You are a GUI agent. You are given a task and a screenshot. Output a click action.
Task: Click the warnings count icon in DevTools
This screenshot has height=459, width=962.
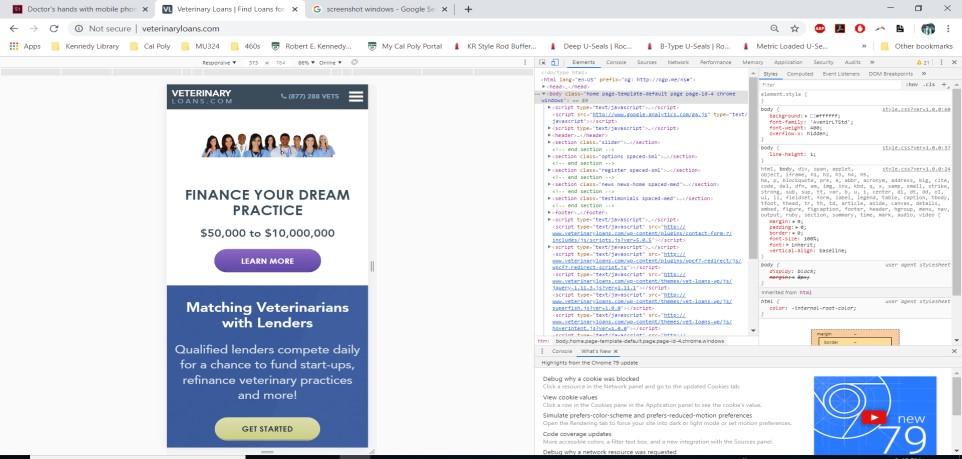coord(923,63)
